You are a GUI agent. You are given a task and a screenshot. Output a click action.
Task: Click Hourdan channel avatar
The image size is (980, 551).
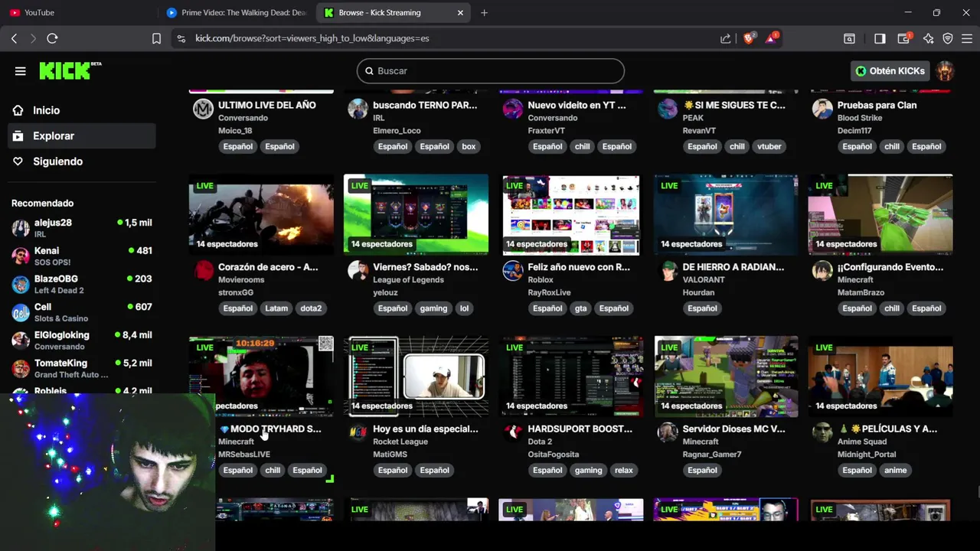[668, 270]
